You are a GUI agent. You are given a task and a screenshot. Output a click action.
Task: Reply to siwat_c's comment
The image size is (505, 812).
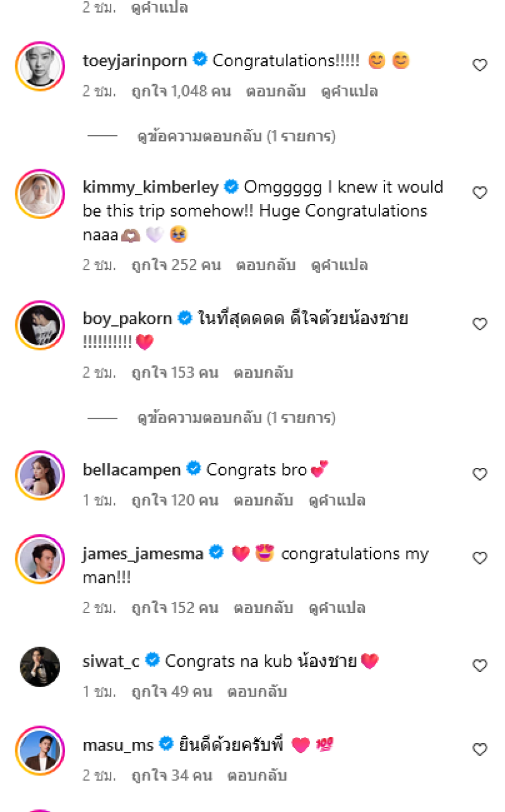click(257, 692)
